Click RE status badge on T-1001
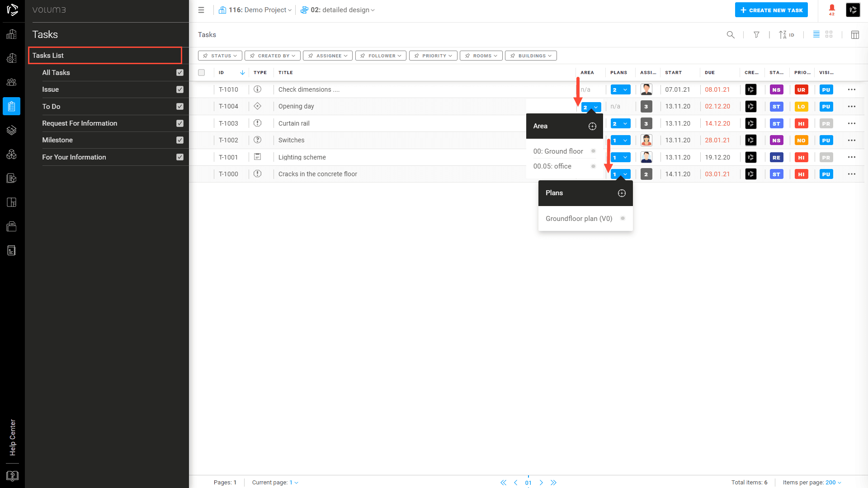 776,157
